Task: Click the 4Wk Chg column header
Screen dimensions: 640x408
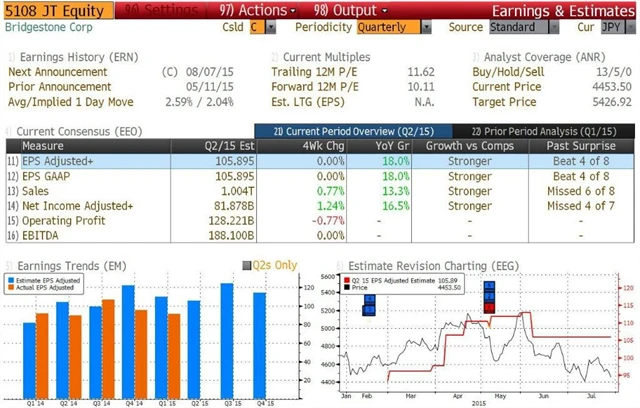Action: (302, 146)
